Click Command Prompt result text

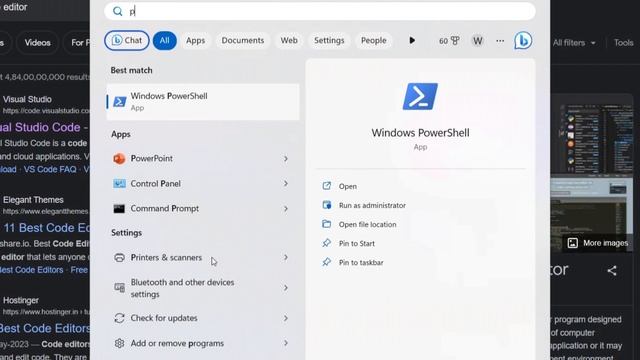pyautogui.click(x=164, y=209)
